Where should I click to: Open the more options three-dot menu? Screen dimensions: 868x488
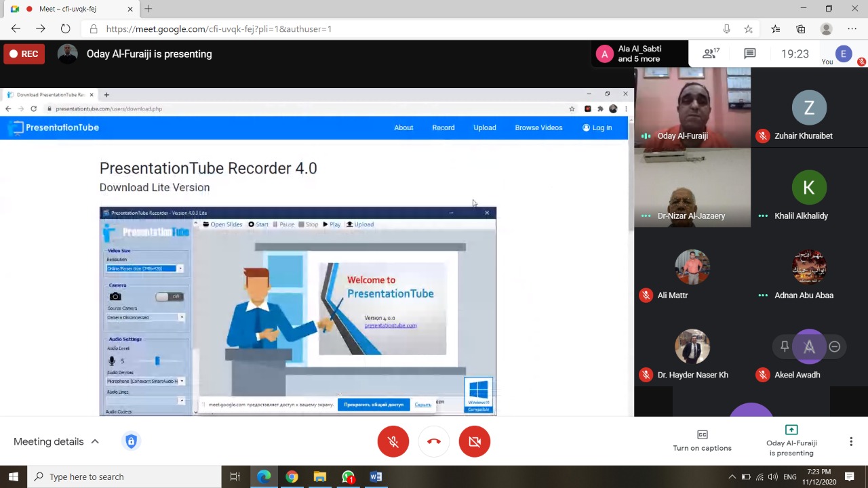click(x=851, y=442)
